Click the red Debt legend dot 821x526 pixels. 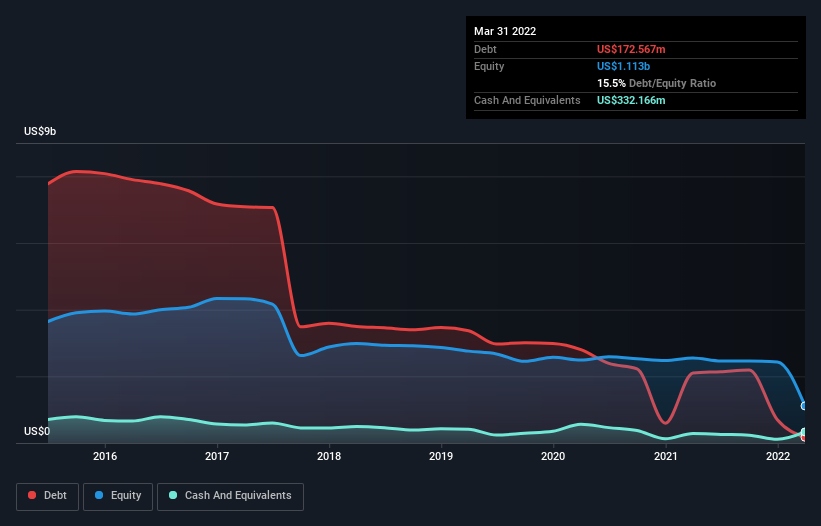click(32, 495)
